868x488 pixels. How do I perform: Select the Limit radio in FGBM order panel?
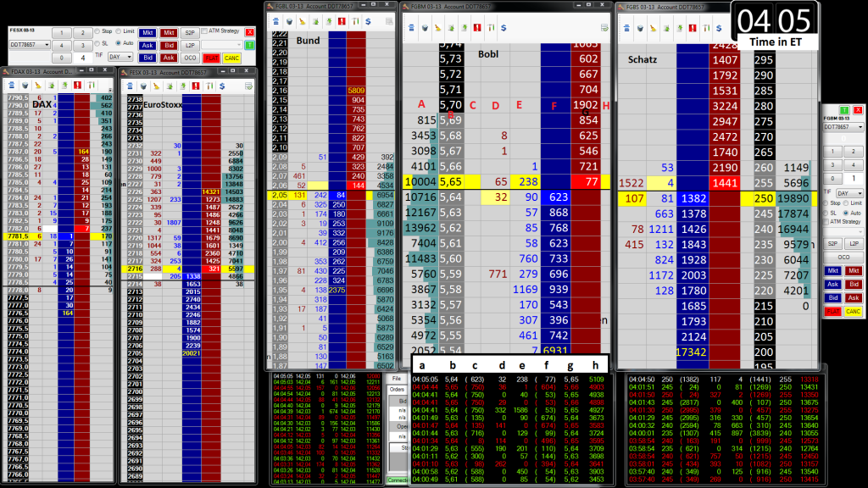(847, 203)
